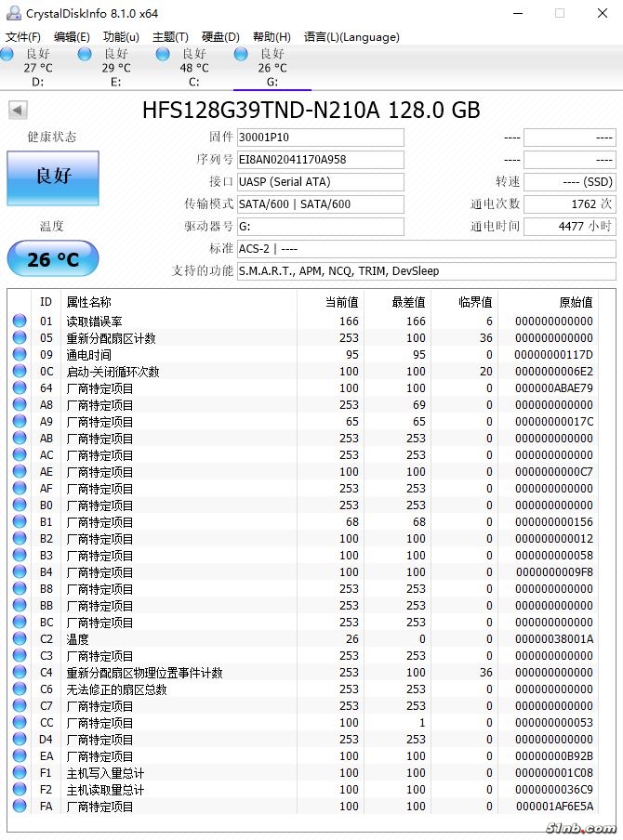The height and width of the screenshot is (840, 623).
Task: Click the power-on hours 4477 小时
Action: coord(570,226)
